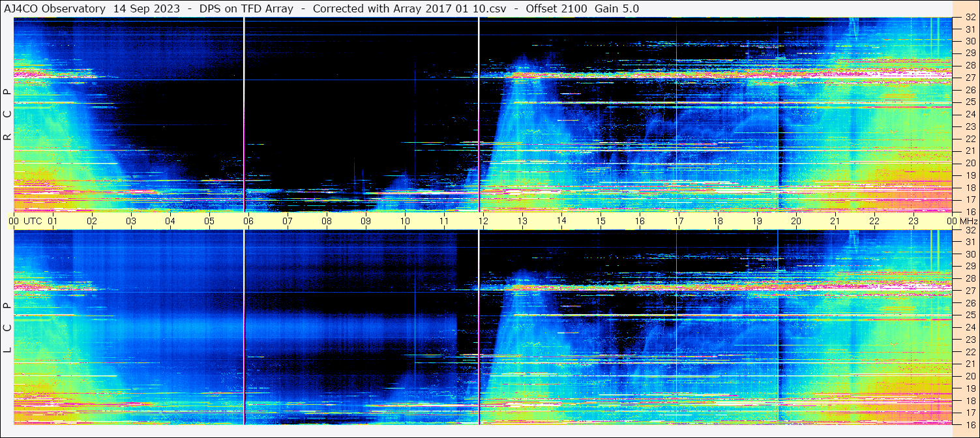Select the 06 UTC time axis label
980x438 pixels.
click(x=248, y=221)
